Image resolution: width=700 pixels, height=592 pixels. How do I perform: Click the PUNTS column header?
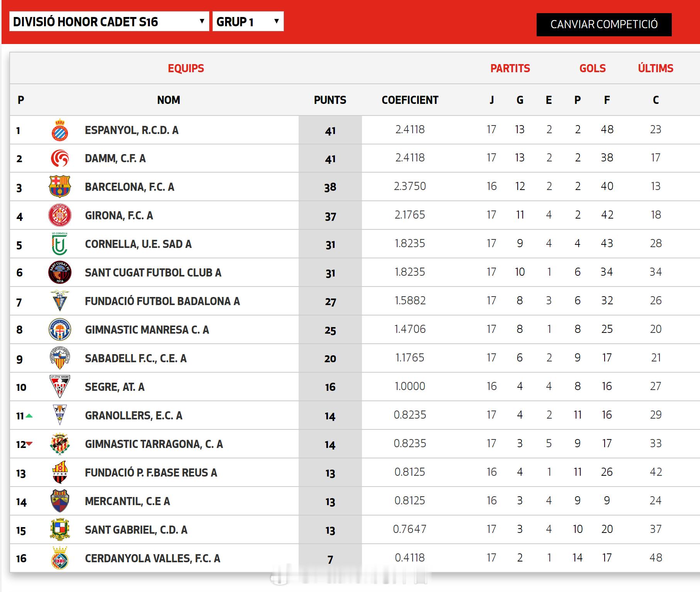coord(330,100)
